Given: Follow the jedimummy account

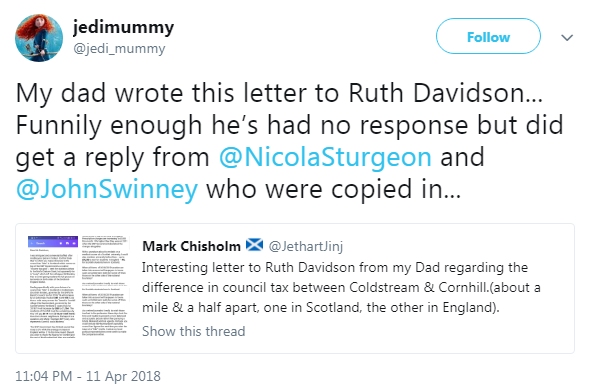Looking at the screenshot, I should [488, 37].
